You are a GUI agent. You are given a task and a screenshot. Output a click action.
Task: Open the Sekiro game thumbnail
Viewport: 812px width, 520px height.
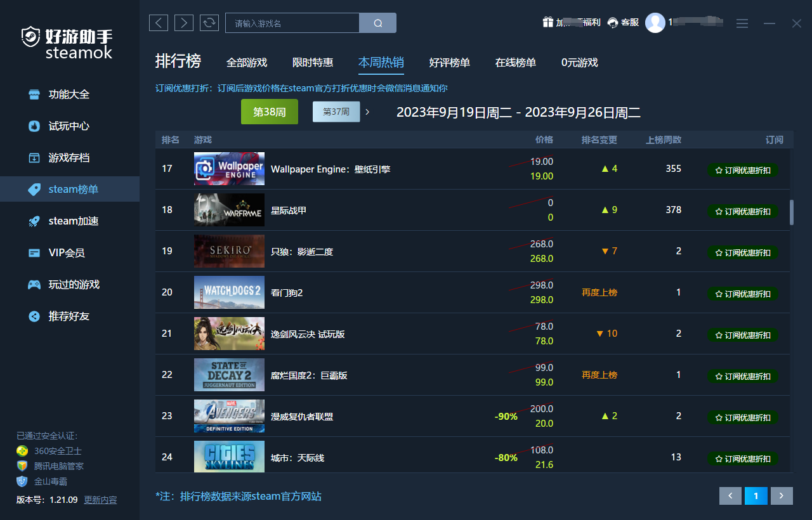coord(229,251)
